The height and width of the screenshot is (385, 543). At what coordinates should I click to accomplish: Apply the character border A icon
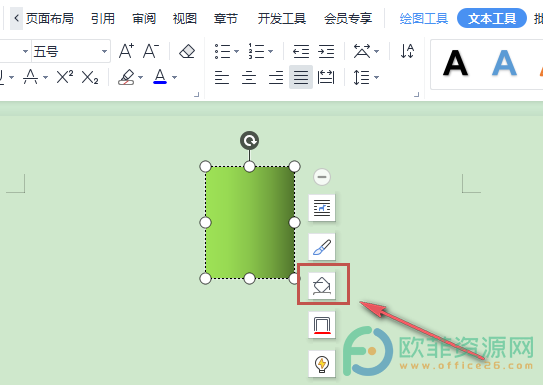tap(30, 77)
